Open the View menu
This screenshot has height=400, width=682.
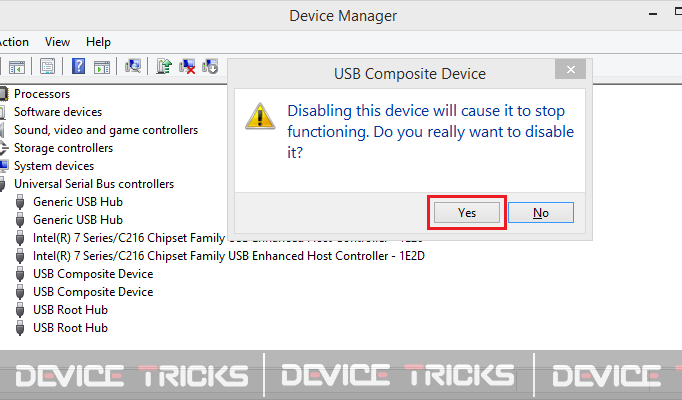(57, 42)
